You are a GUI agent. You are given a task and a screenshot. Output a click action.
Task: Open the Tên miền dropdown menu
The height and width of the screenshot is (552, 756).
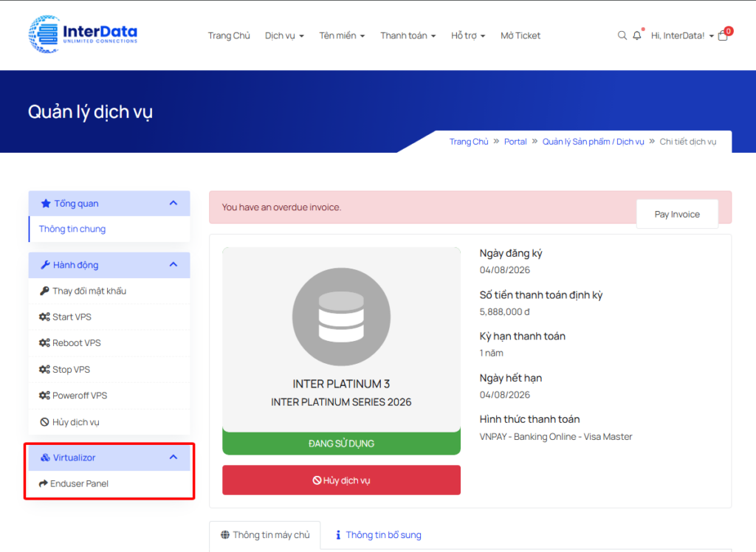342,35
